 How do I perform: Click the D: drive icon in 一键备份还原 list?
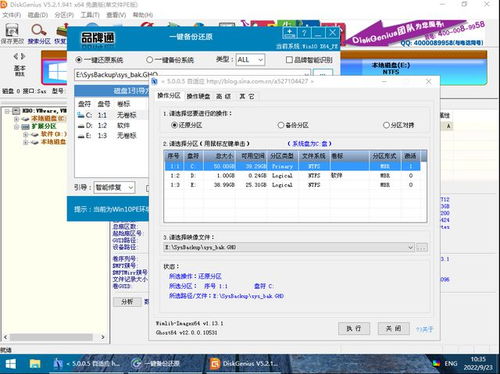[x=81, y=125]
